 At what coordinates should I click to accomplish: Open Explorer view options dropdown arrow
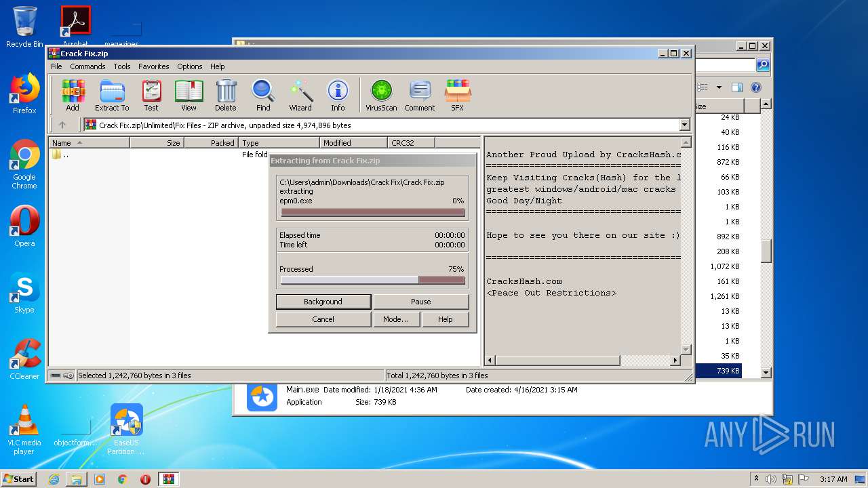pos(719,87)
